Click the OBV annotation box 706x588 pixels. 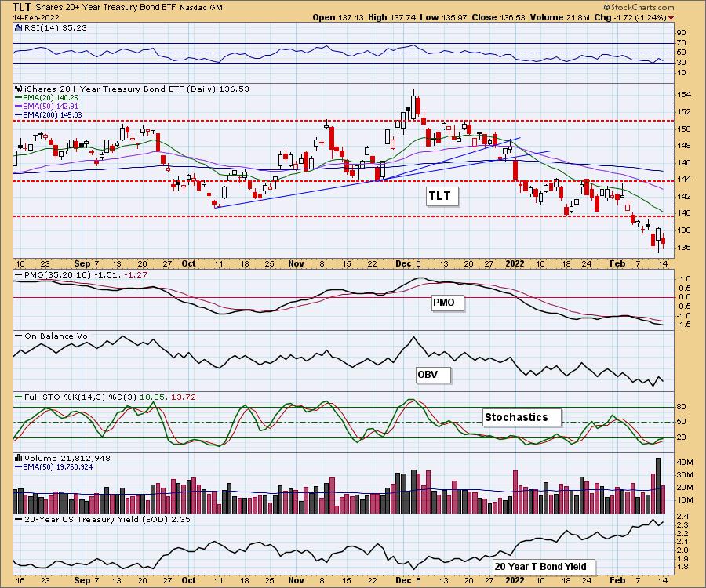433,374
